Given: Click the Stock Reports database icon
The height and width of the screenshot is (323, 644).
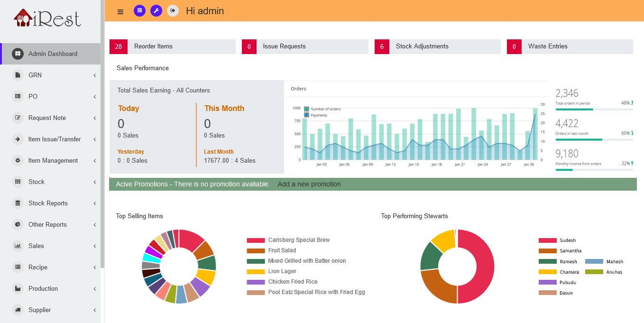Looking at the screenshot, I should tap(18, 203).
